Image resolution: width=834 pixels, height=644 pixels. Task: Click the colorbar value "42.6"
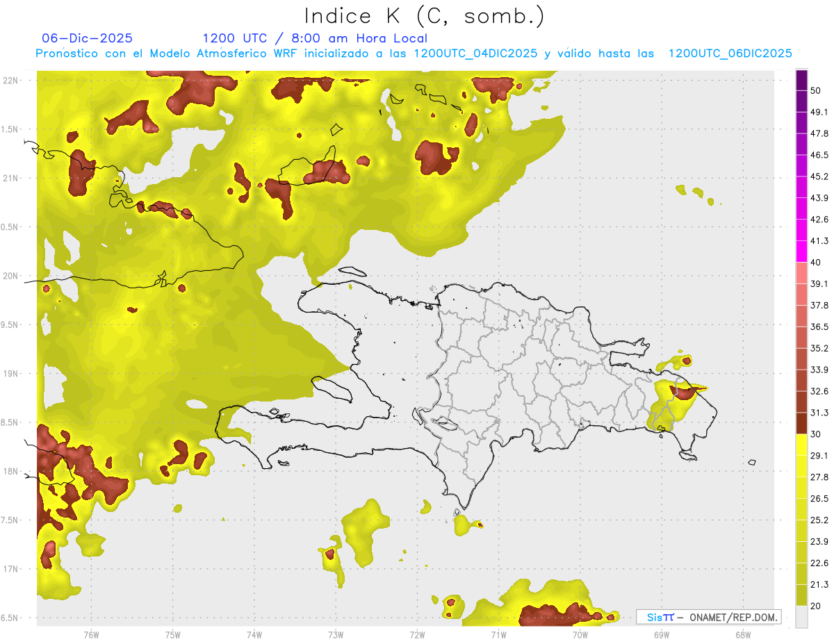[819, 220]
